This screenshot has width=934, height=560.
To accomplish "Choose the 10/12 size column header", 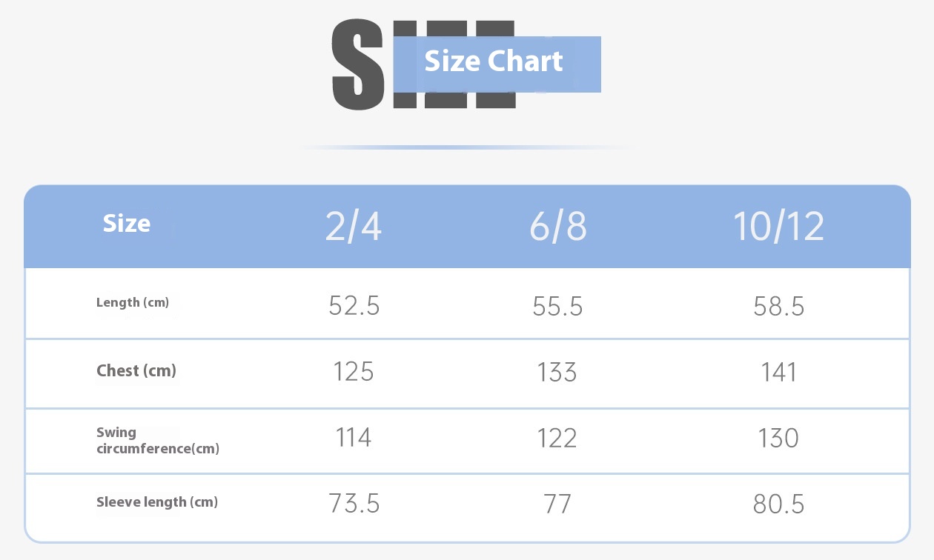I will coord(778,226).
